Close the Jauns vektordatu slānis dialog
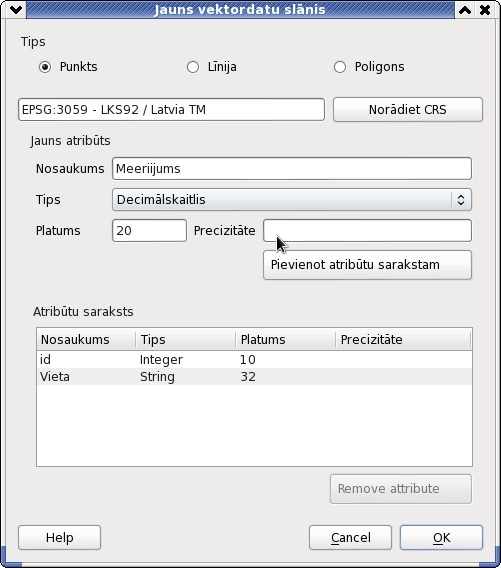 485,10
